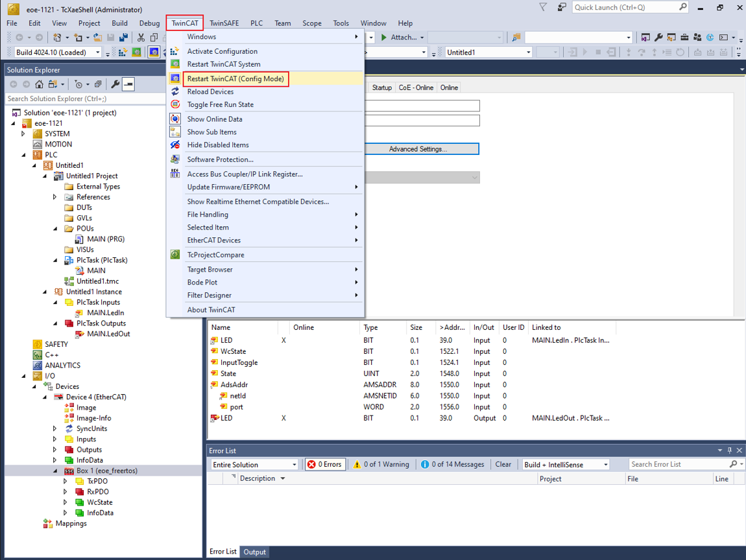Toggle the 0 Errors filter button
746x560 pixels.
click(x=325, y=464)
